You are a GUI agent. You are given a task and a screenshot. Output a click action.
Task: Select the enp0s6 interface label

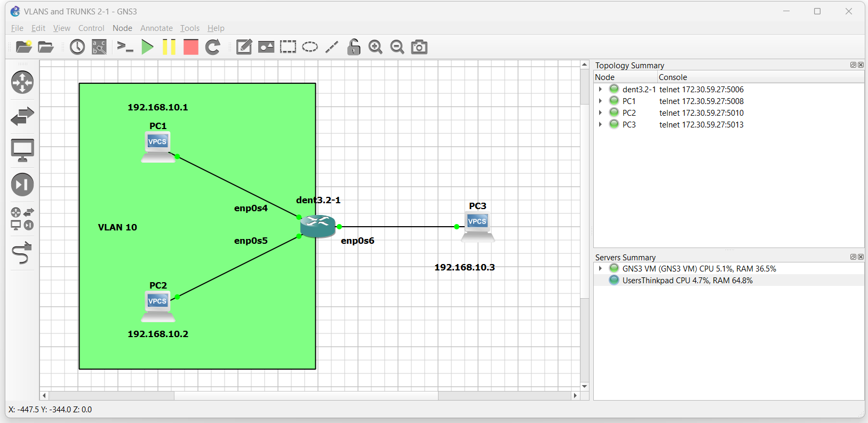point(357,241)
